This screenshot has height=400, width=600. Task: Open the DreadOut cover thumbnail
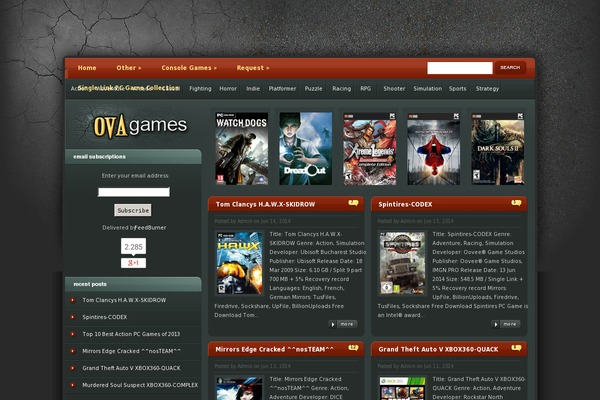[x=305, y=149]
